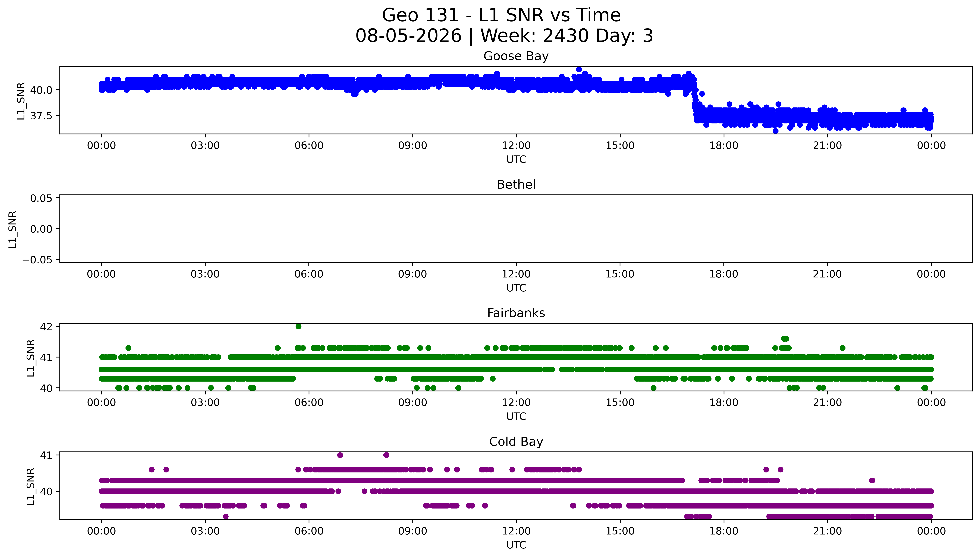980x558 pixels.
Task: Click the highest blue outlier point in Goose Bay
Action: click(x=579, y=69)
